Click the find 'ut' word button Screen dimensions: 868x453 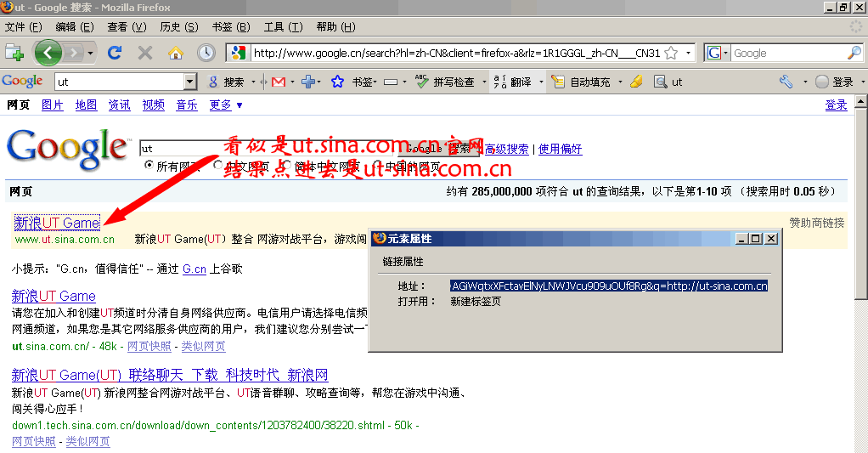pyautogui.click(x=668, y=82)
